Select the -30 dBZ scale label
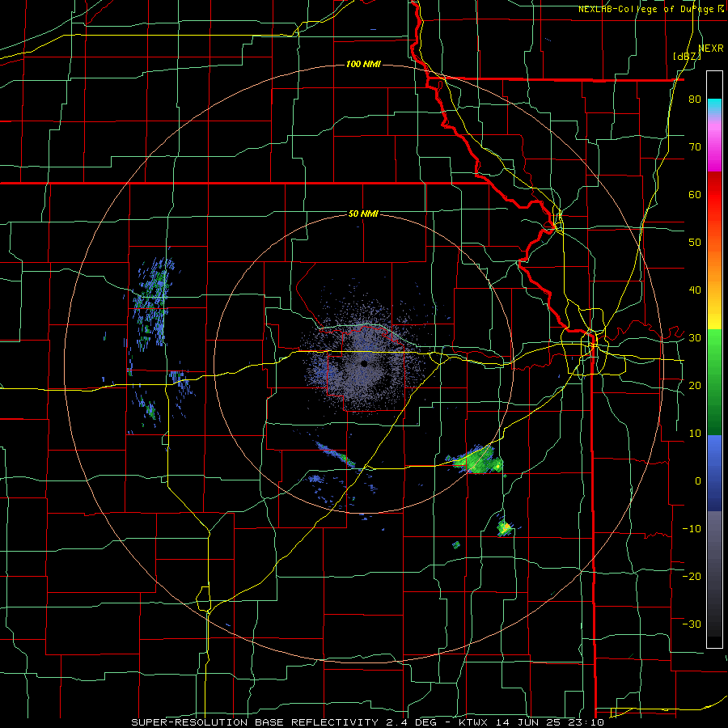The width and height of the screenshot is (728, 728). pyautogui.click(x=692, y=624)
